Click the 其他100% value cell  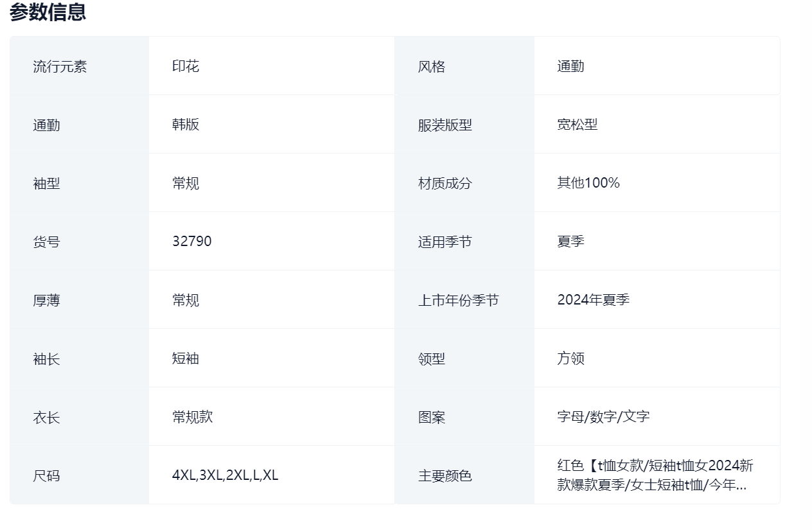(588, 183)
